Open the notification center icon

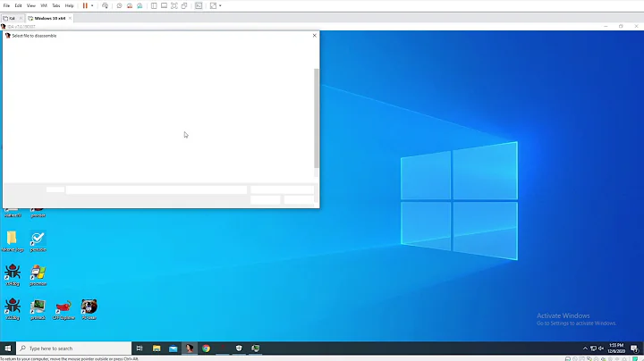click(x=634, y=348)
